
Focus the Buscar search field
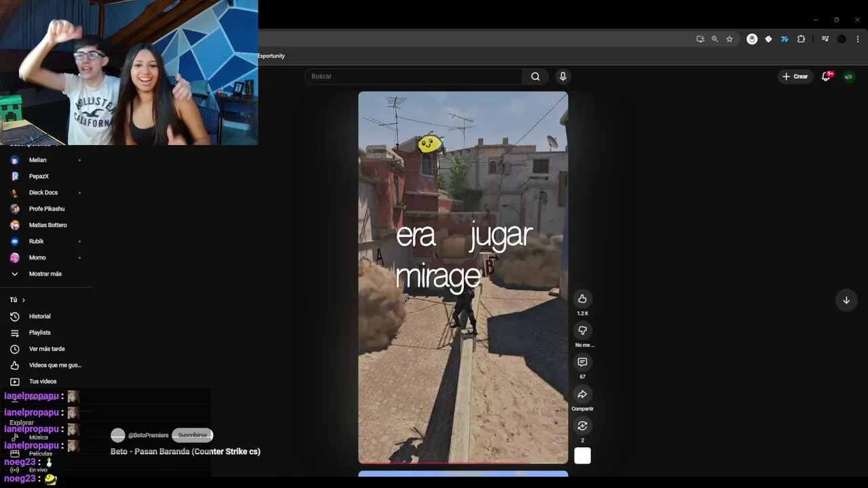coord(414,77)
